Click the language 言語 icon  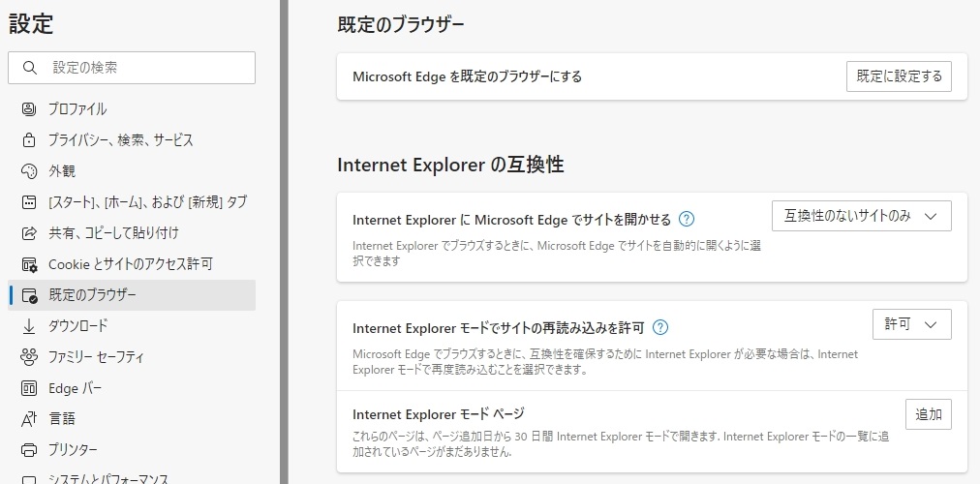pos(29,418)
